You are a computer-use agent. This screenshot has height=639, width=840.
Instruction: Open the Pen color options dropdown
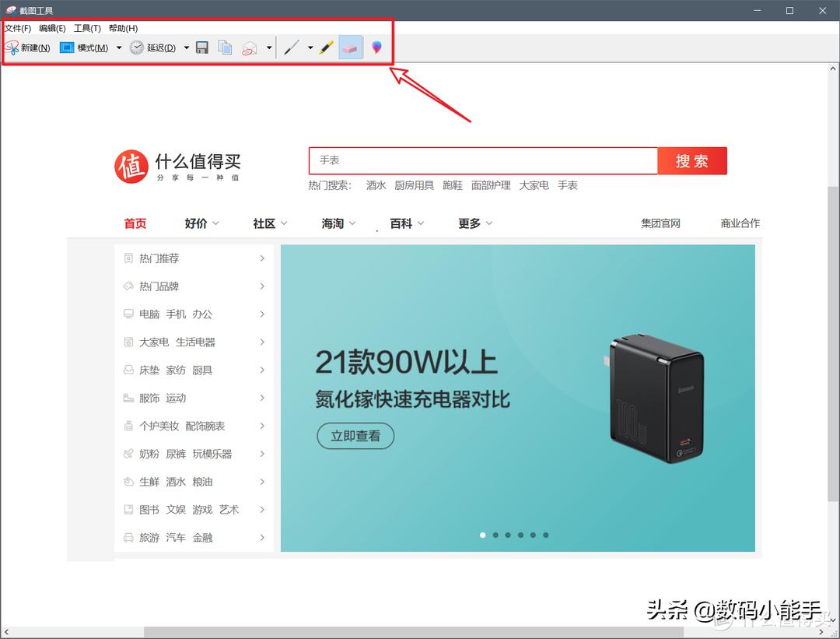tap(310, 47)
